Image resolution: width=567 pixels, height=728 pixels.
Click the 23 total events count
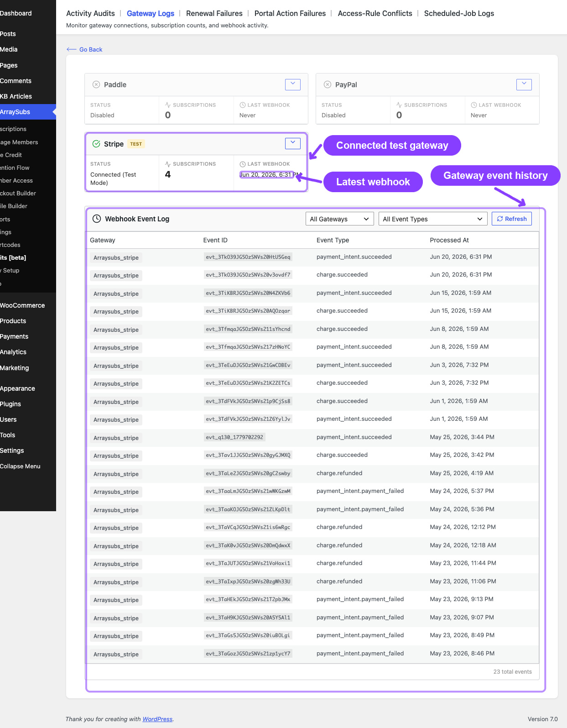click(513, 672)
